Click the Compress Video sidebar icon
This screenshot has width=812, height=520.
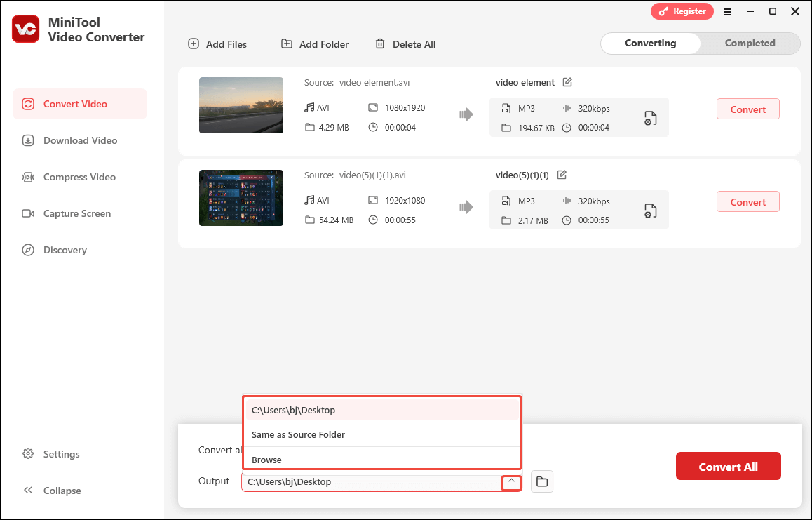pos(28,178)
